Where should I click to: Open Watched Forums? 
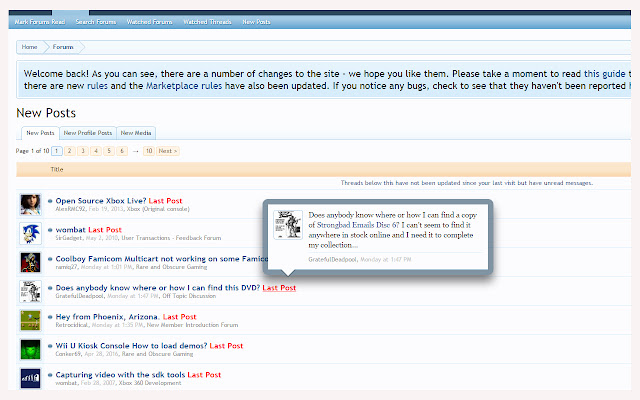tap(149, 22)
